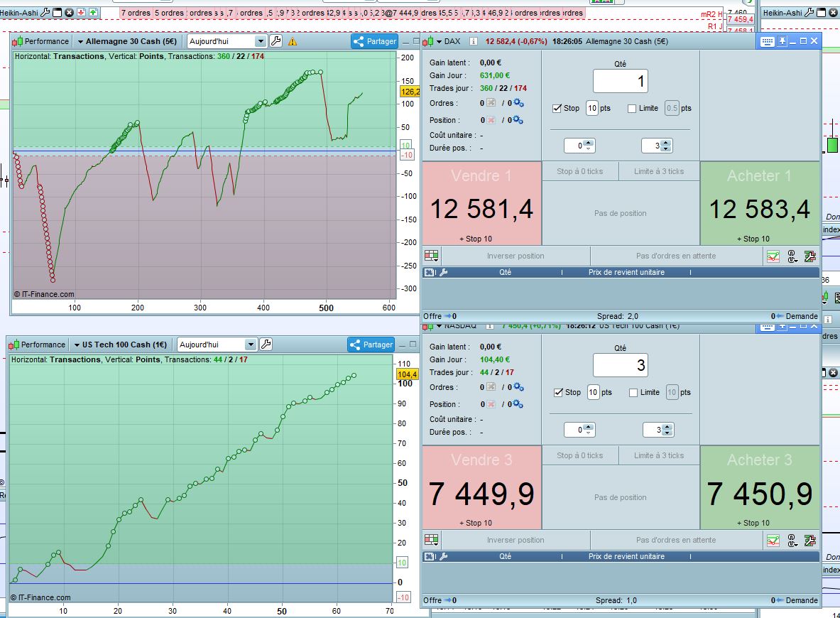Click '7 ordres' marker in top order strip
This screenshot has height=618, width=840.
click(x=136, y=13)
